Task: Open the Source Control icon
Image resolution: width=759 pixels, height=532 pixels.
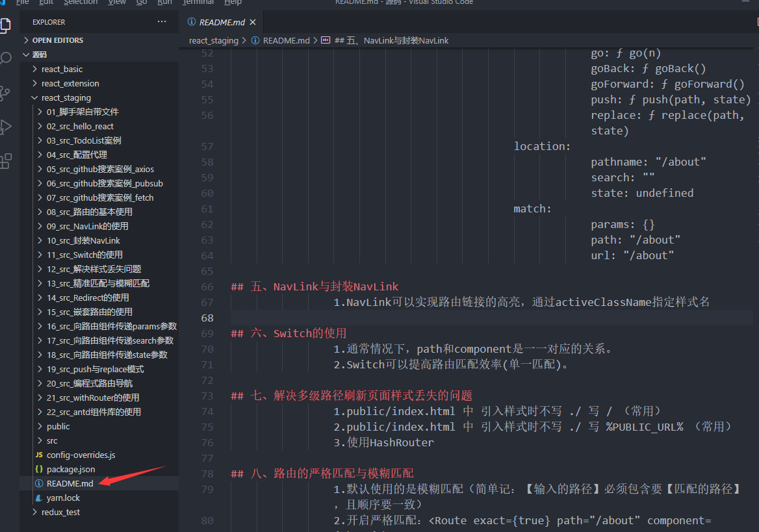Action: 5,93
